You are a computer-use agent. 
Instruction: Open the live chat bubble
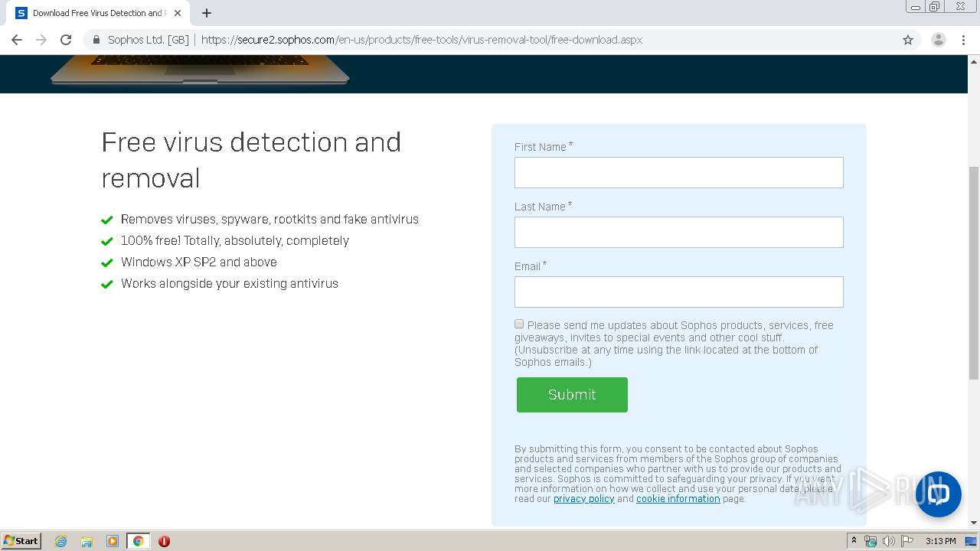pos(938,494)
